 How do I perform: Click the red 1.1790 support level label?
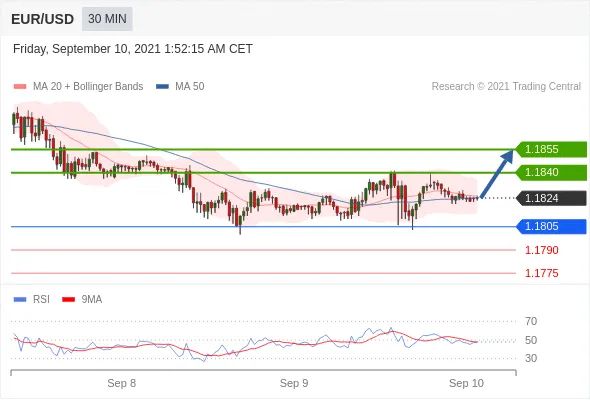541,250
